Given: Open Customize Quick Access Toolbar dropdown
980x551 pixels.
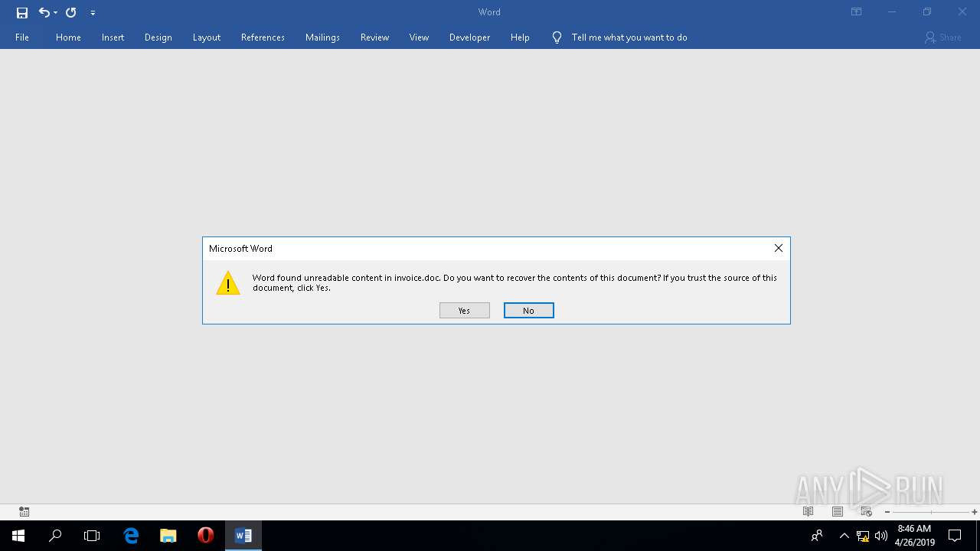Looking at the screenshot, I should tap(93, 13).
